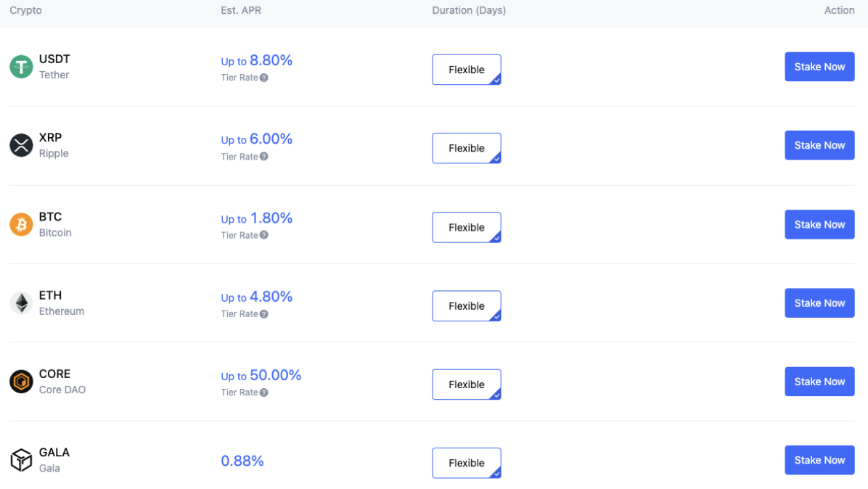Click the Ethereum ETH coin icon
The height and width of the screenshot is (489, 868).
coord(21,303)
